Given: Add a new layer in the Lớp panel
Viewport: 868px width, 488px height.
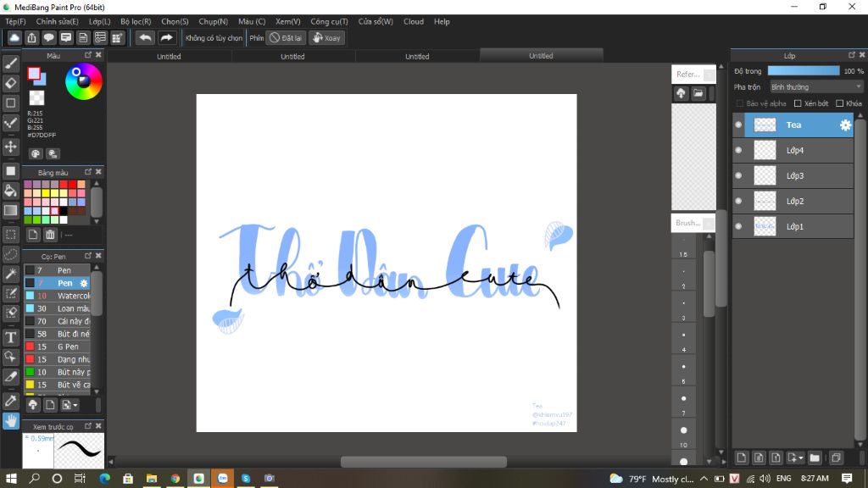Looking at the screenshot, I should pyautogui.click(x=741, y=457).
